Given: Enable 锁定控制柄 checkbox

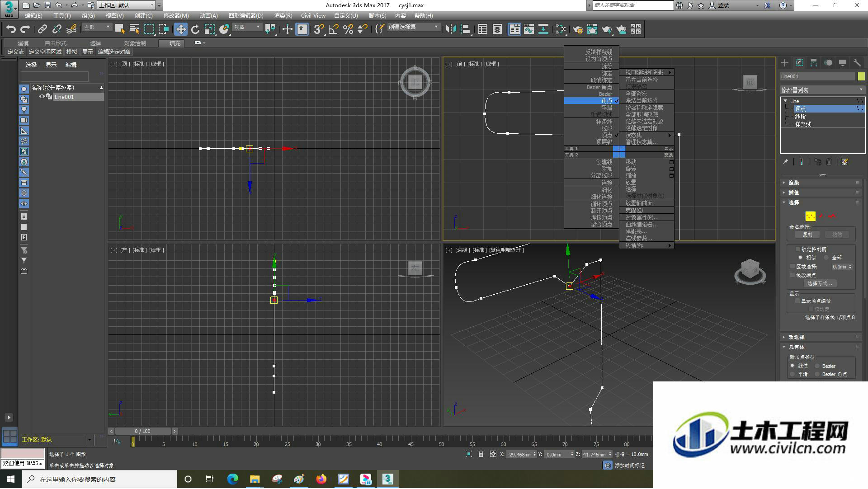Looking at the screenshot, I should pos(798,249).
